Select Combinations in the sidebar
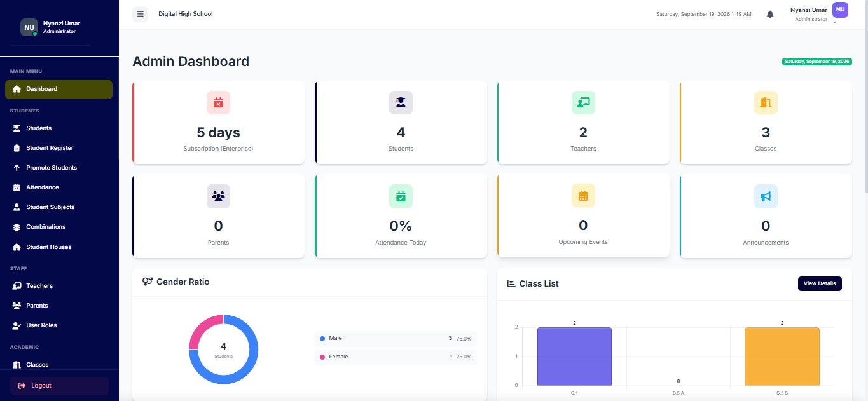The height and width of the screenshot is (401, 868). point(59,227)
